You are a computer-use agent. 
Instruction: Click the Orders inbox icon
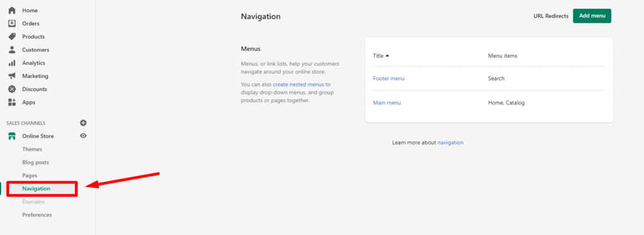coord(12,23)
